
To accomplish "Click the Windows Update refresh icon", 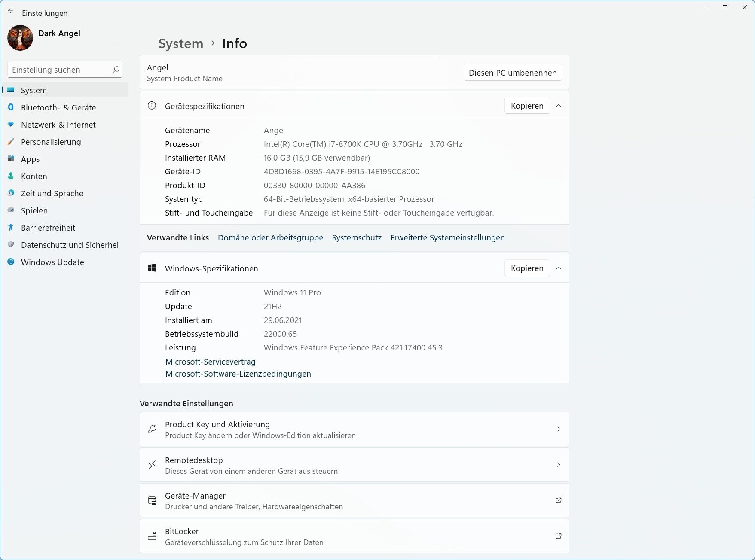I will [x=11, y=262].
